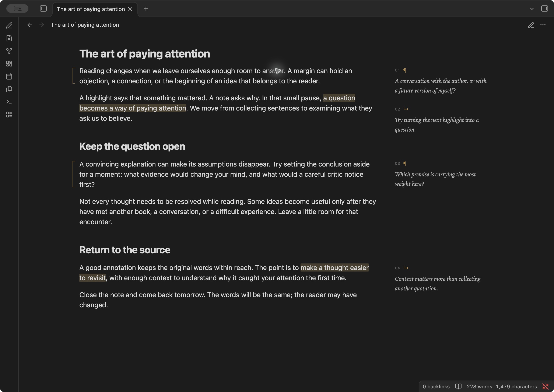Open the command palette terminal icon
The image size is (554, 392).
(x=9, y=102)
